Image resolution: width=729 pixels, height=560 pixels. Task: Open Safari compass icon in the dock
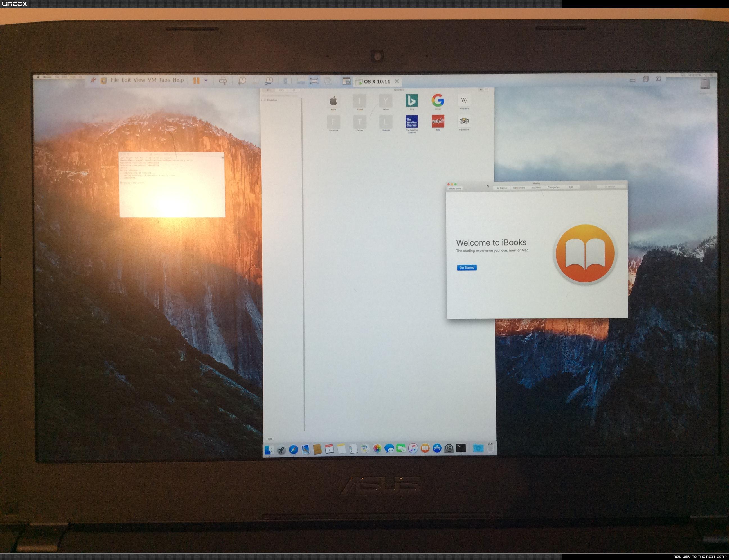click(x=293, y=449)
